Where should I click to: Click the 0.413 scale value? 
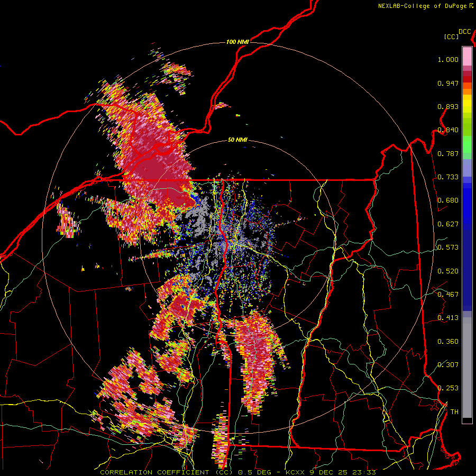(448, 318)
